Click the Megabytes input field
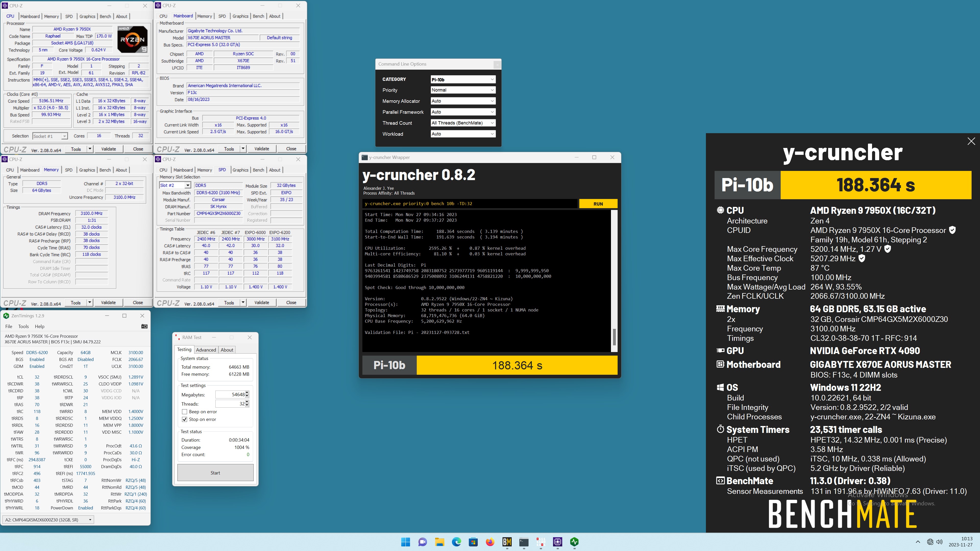 coord(230,395)
